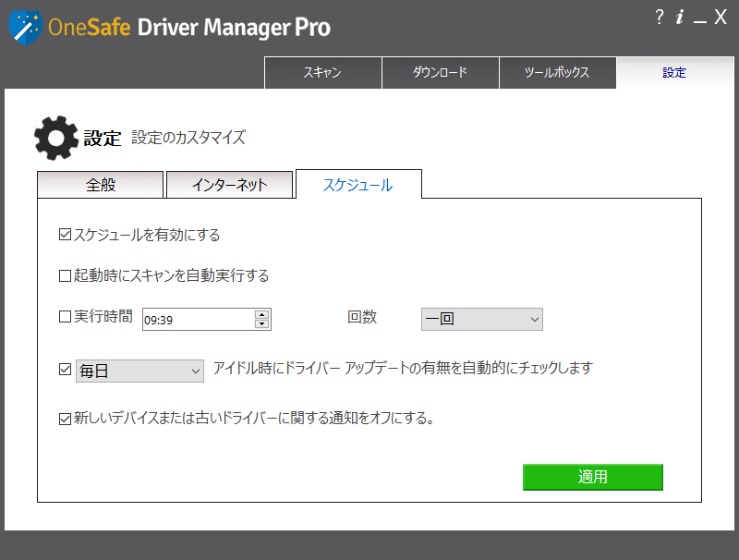Click the green 適用 button
This screenshot has width=739, height=560.
593,477
